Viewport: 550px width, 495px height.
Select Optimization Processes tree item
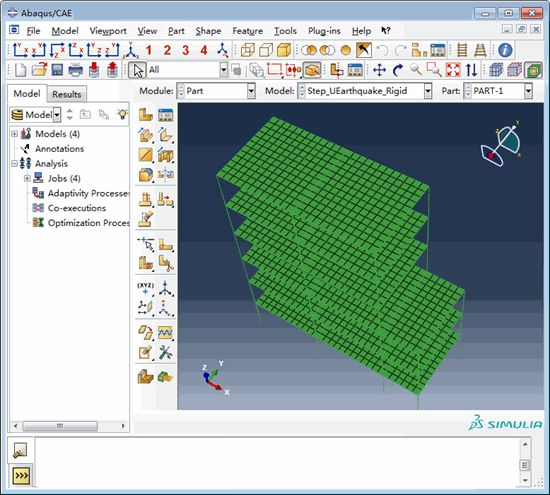88,223
